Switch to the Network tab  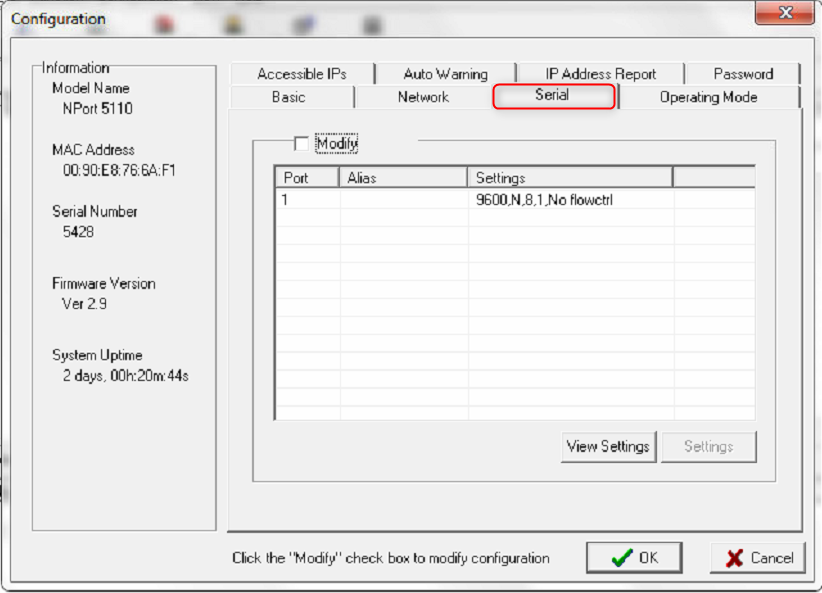pyautogui.click(x=423, y=97)
